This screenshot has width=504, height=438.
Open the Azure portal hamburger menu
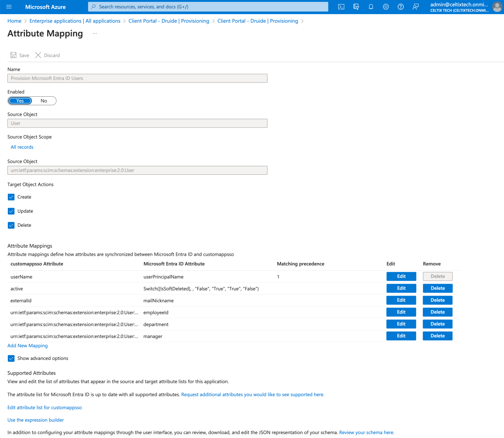coord(9,7)
